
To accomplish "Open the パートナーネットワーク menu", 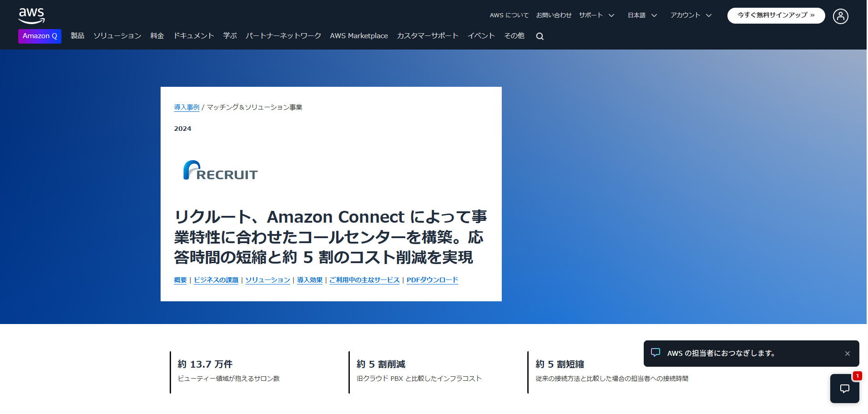I will click(283, 36).
